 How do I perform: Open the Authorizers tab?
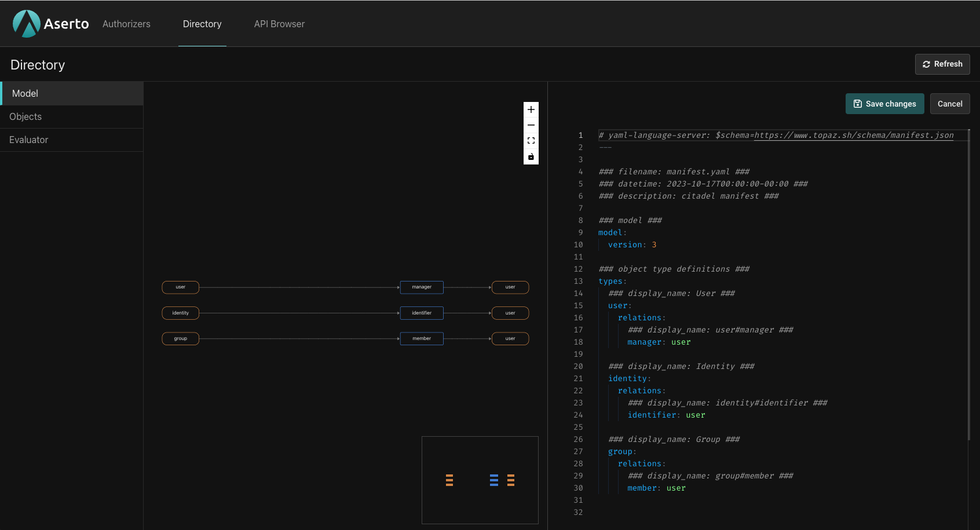point(126,24)
